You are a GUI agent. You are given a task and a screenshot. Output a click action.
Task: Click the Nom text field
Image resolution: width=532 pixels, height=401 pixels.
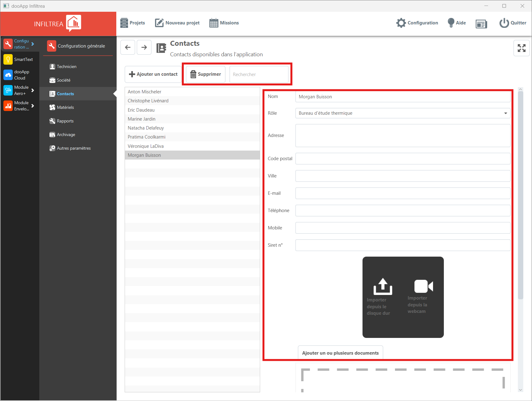(403, 96)
